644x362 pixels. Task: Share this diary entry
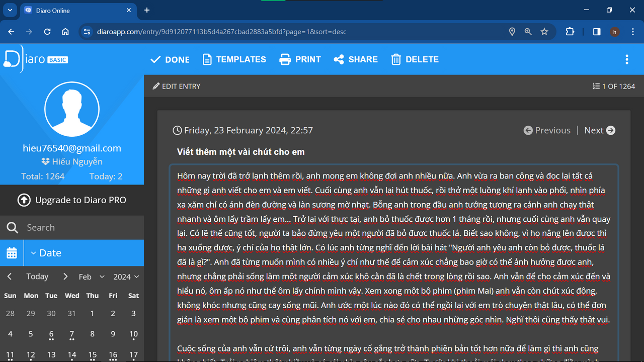[355, 59]
